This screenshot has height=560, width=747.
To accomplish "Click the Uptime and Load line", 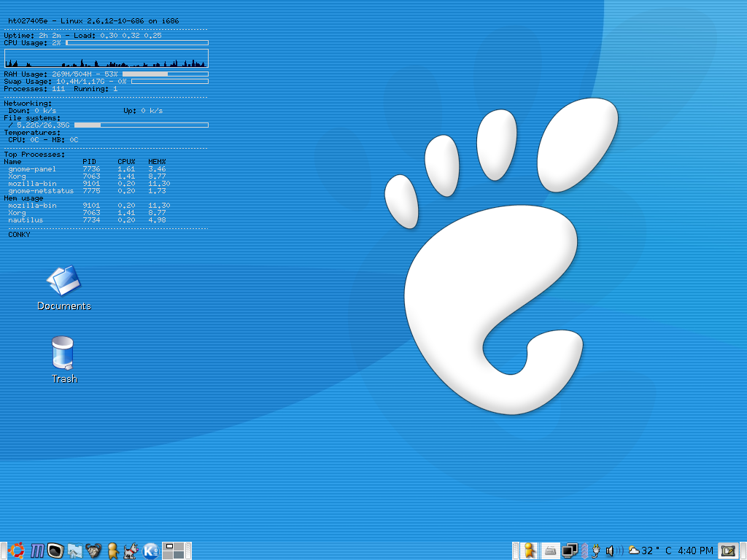I will pyautogui.click(x=83, y=36).
